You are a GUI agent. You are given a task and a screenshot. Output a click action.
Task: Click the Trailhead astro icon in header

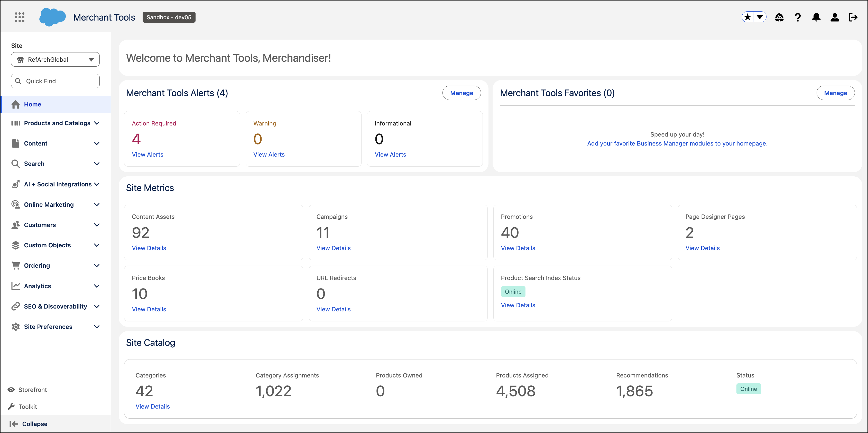click(x=779, y=17)
